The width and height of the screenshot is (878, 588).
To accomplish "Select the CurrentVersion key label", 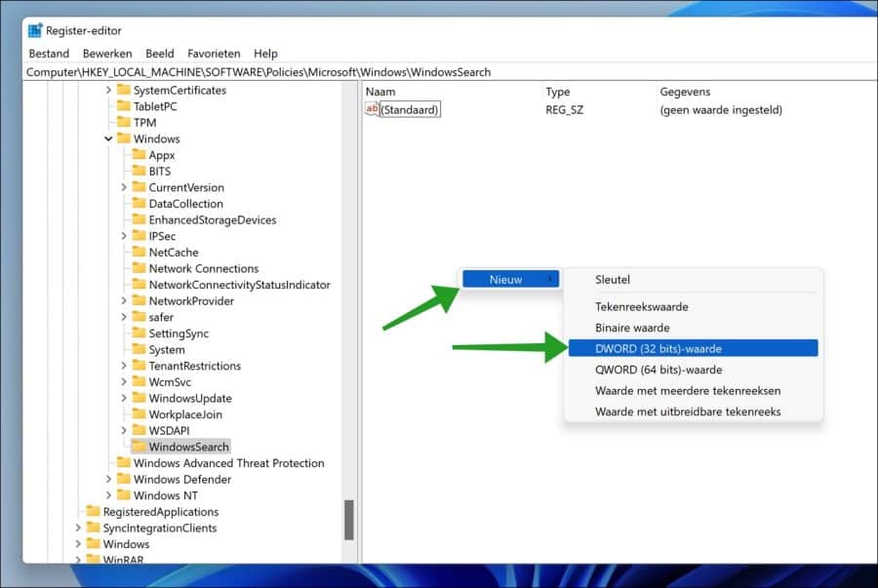I will (186, 187).
